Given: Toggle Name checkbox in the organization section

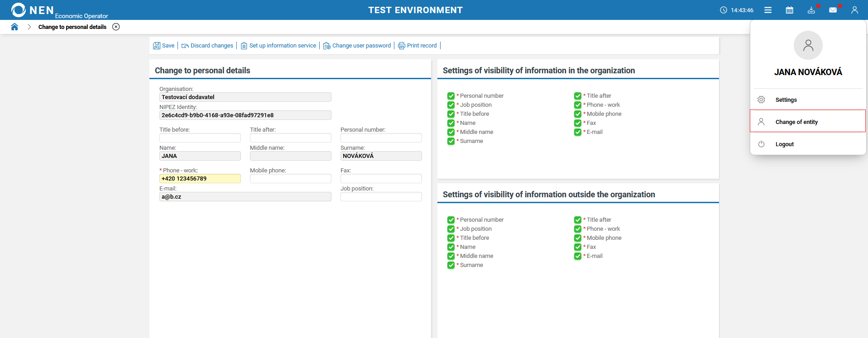Looking at the screenshot, I should click(x=451, y=123).
